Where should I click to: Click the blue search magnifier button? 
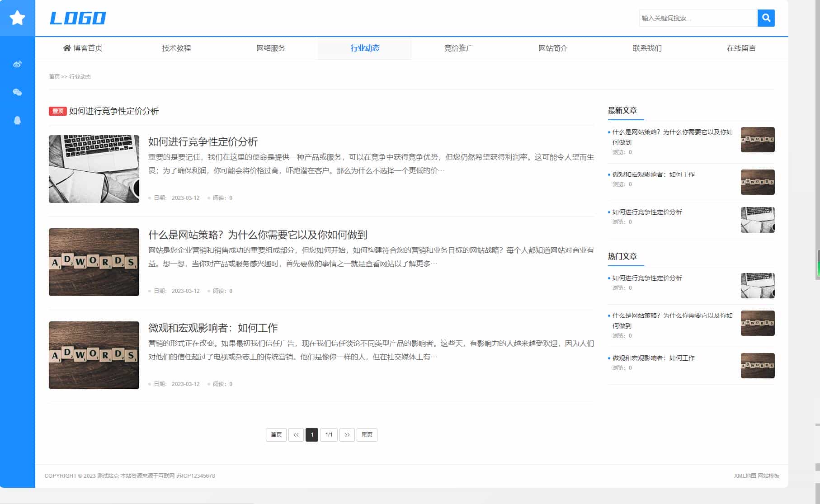(766, 18)
